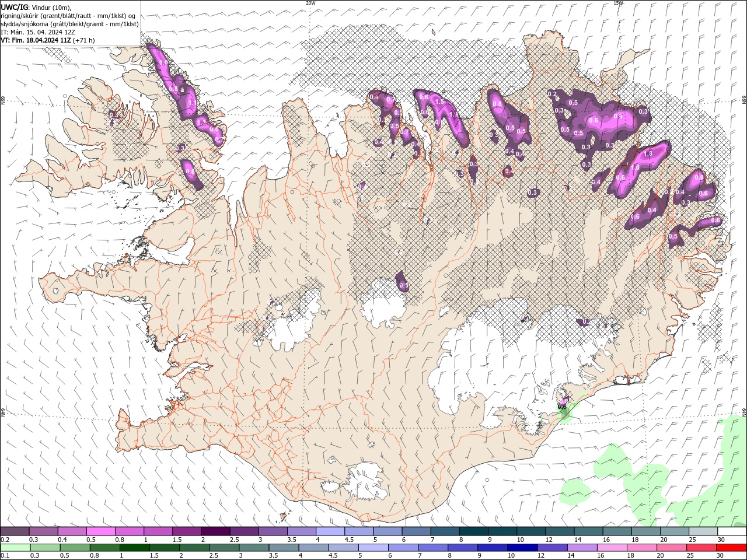Image resolution: width=747 pixels, height=560 pixels.
Task: Click the light grey snow swatch starting at 25
Action: click(x=703, y=531)
